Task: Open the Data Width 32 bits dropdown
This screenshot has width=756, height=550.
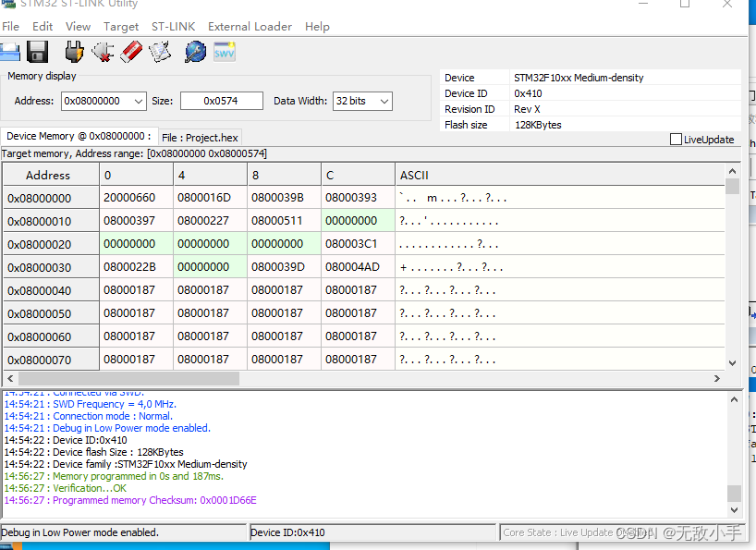Action: tap(362, 102)
